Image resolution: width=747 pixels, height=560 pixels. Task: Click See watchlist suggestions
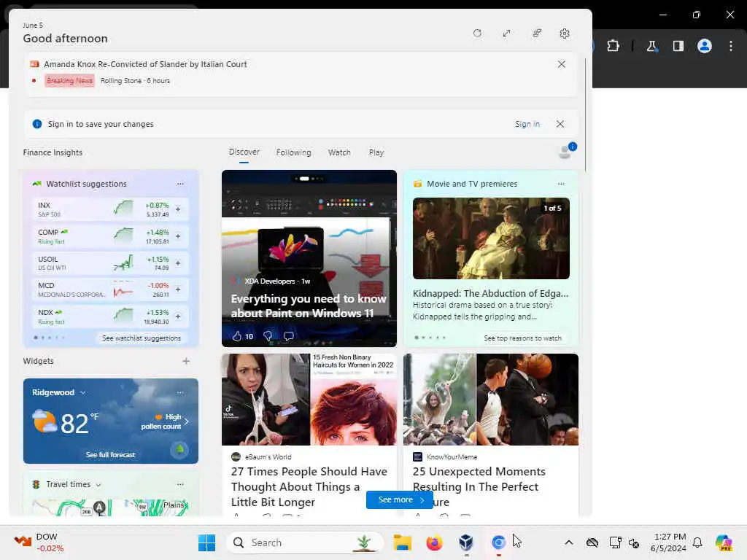click(142, 338)
